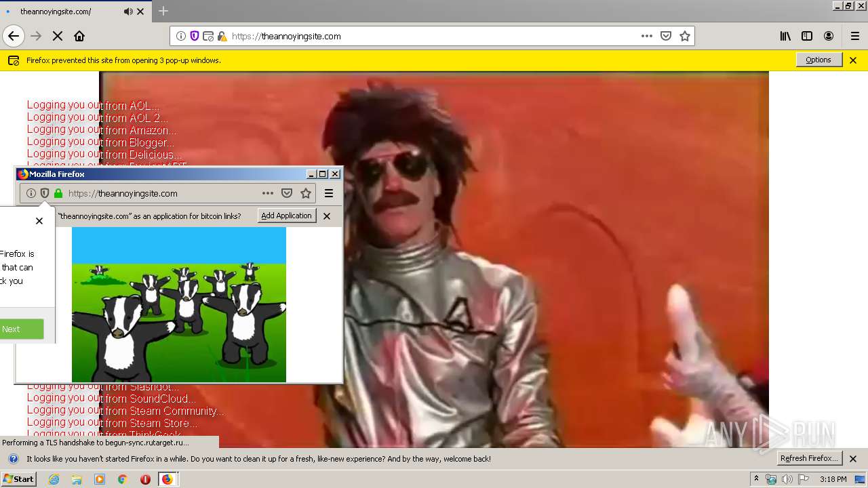The width and height of the screenshot is (868, 488).
Task: Close the small Mozilla Firefox window
Action: pyautogui.click(x=335, y=174)
